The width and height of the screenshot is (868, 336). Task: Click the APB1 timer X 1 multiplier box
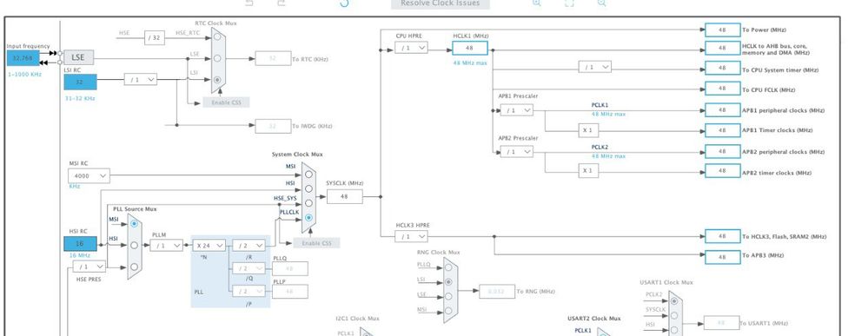(x=588, y=130)
